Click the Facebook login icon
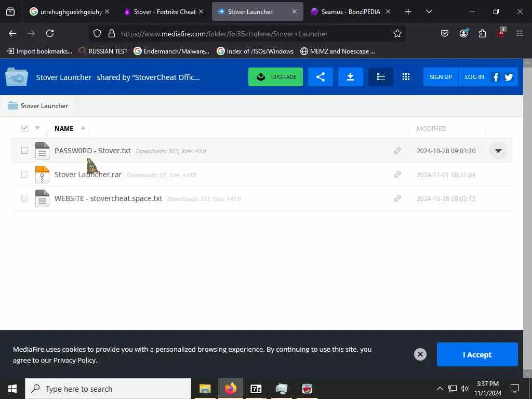 pyautogui.click(x=496, y=77)
